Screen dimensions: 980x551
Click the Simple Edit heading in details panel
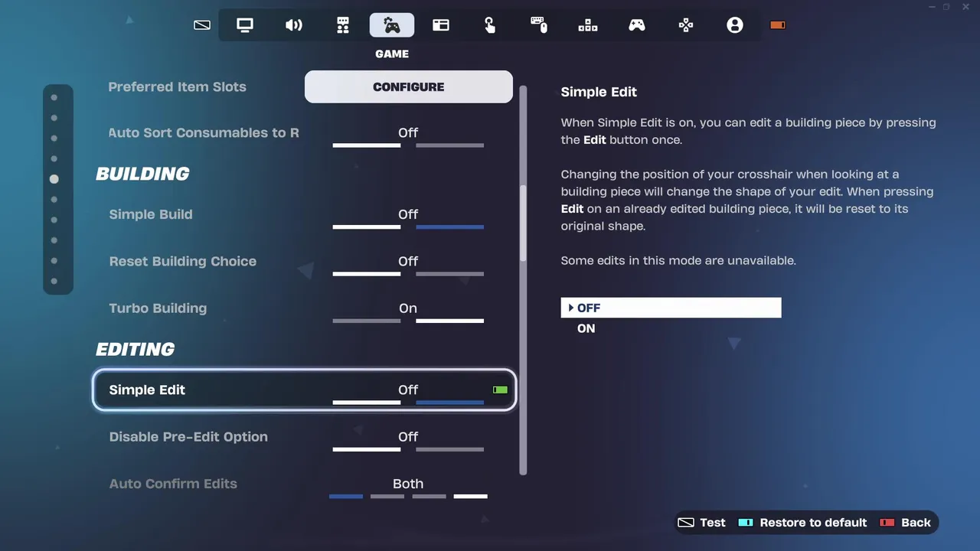tap(599, 92)
